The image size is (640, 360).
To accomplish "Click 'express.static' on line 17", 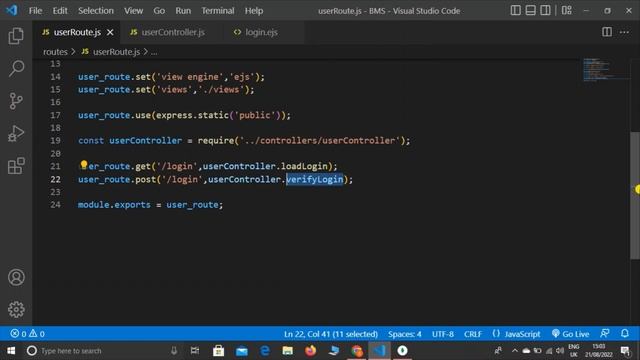I will tap(192, 115).
